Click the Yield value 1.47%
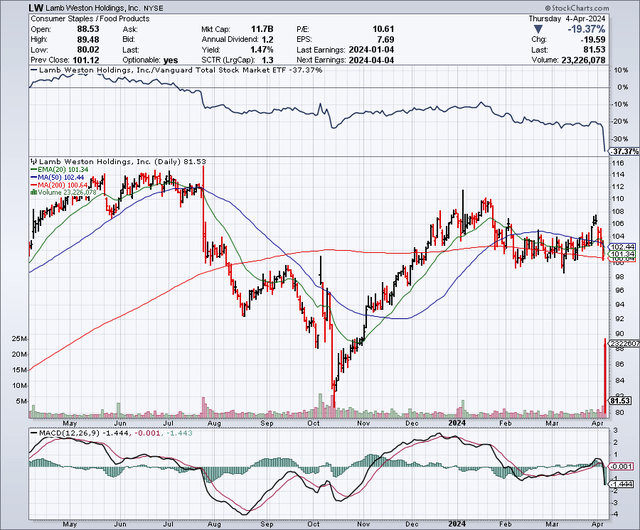640x530 pixels. point(262,50)
